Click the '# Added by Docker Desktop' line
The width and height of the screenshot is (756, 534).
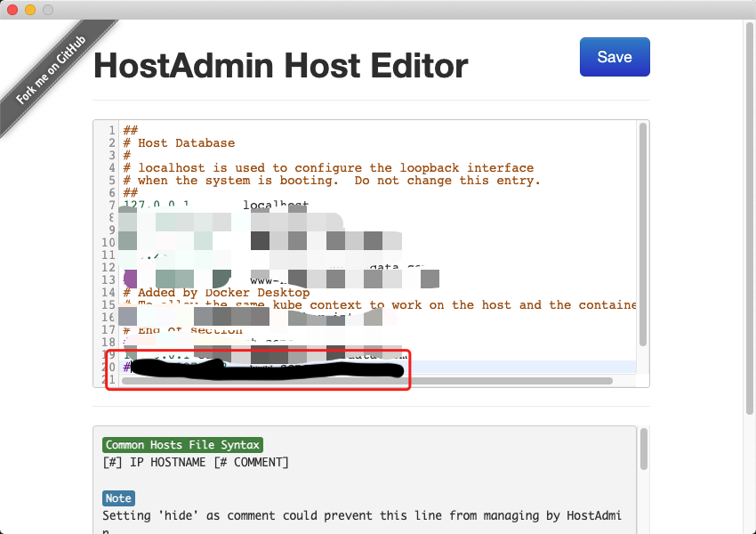(216, 292)
